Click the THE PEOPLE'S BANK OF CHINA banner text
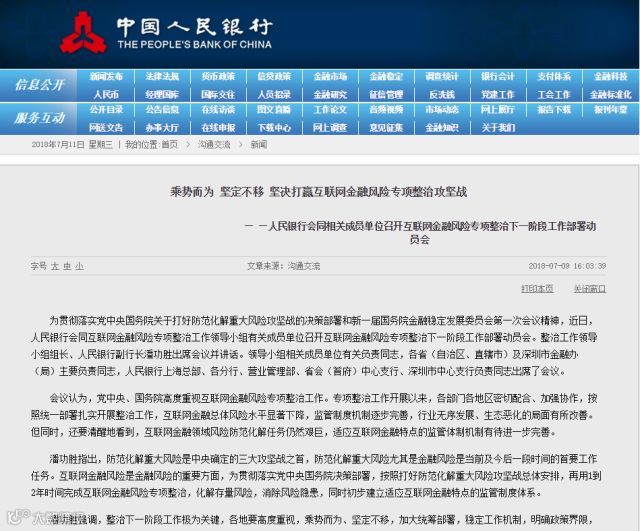The image size is (640, 531). point(195,44)
